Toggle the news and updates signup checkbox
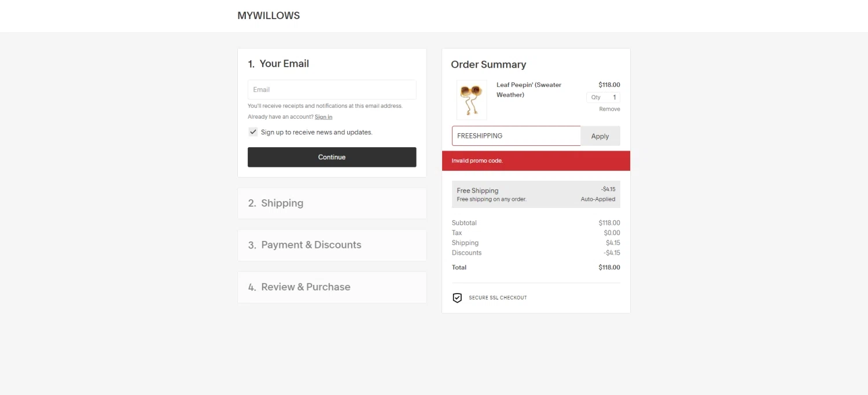Viewport: 868px width, 395px height. pyautogui.click(x=253, y=132)
